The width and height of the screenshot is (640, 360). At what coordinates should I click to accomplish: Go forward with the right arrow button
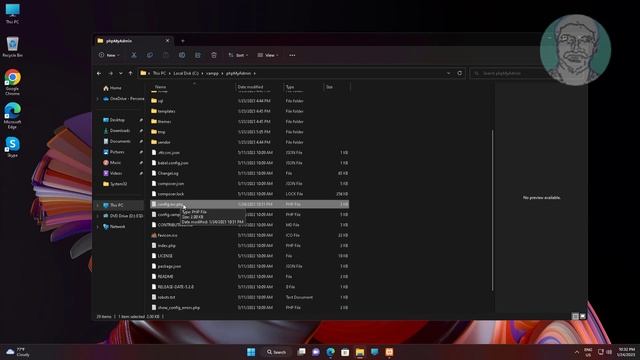111,73
